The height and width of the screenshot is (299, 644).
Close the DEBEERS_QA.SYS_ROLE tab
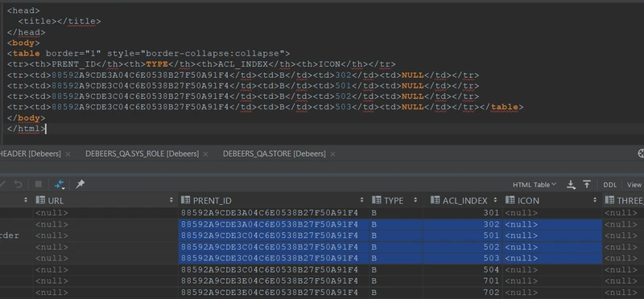(205, 154)
